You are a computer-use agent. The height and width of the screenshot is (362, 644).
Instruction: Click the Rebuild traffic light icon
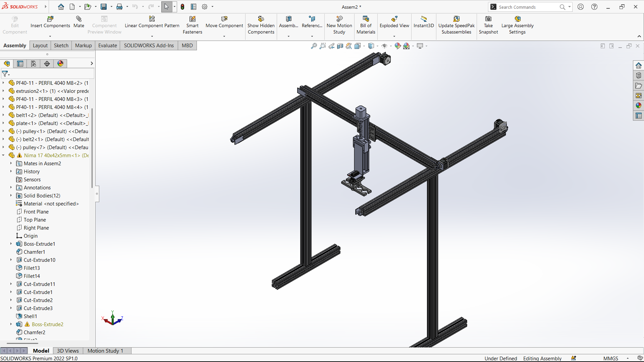point(182,7)
